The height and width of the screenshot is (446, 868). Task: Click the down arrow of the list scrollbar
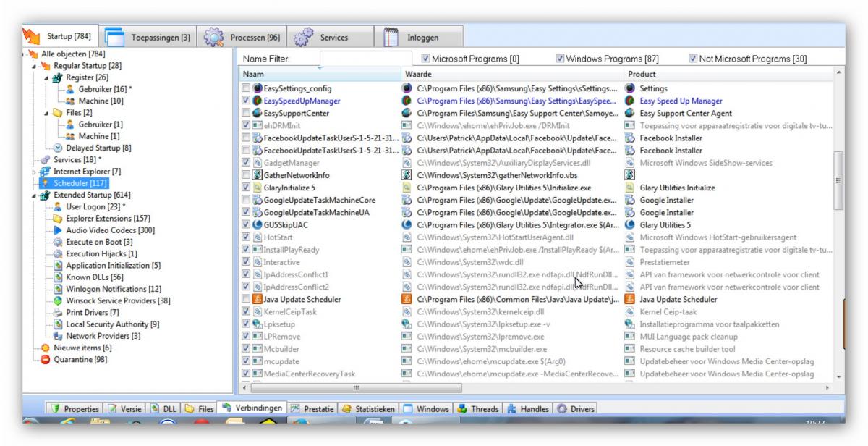point(838,376)
